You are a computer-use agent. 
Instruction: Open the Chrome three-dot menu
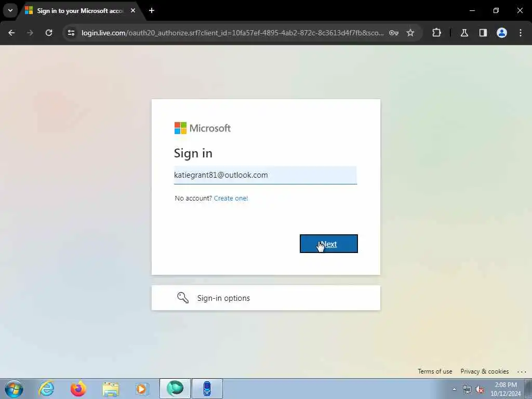tap(521, 33)
